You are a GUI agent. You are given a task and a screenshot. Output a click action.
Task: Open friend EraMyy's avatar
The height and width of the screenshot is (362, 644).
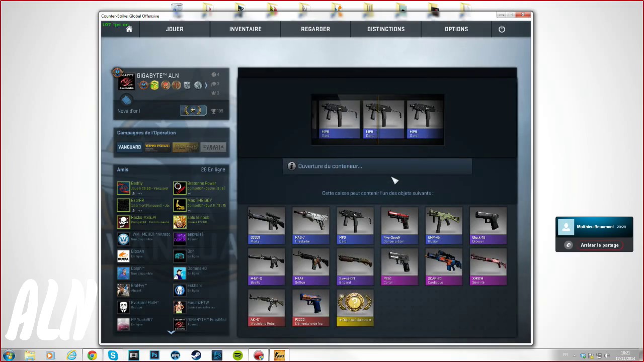tap(123, 291)
